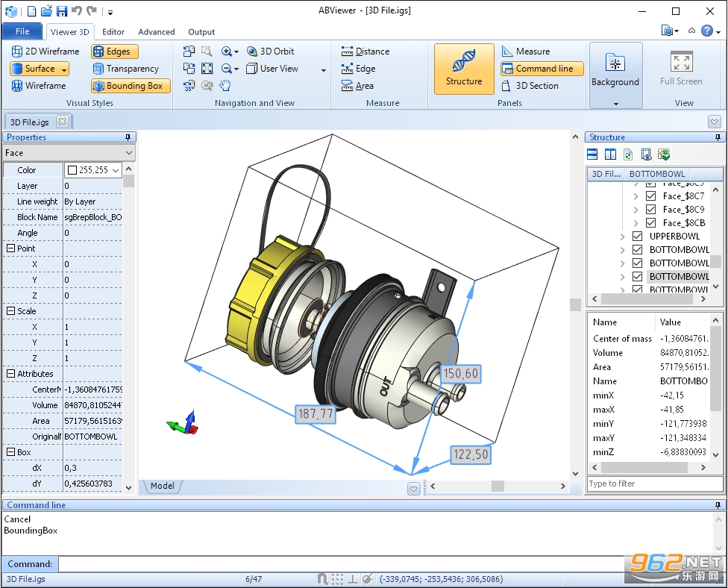
Task: Toggle Transparency visual style
Action: 126,68
